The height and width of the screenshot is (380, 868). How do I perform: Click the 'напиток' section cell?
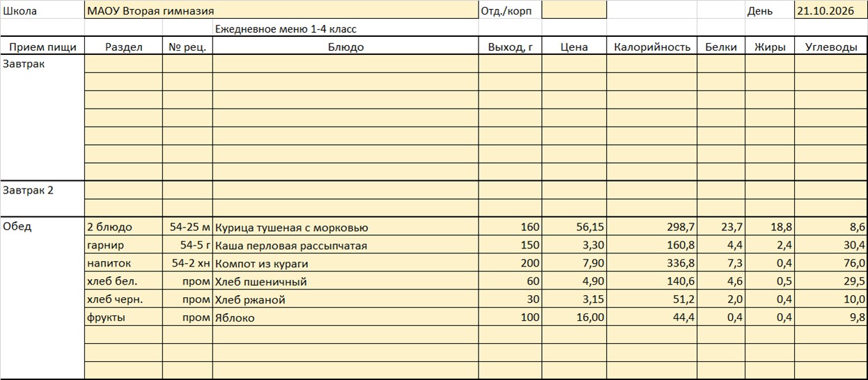click(x=124, y=263)
